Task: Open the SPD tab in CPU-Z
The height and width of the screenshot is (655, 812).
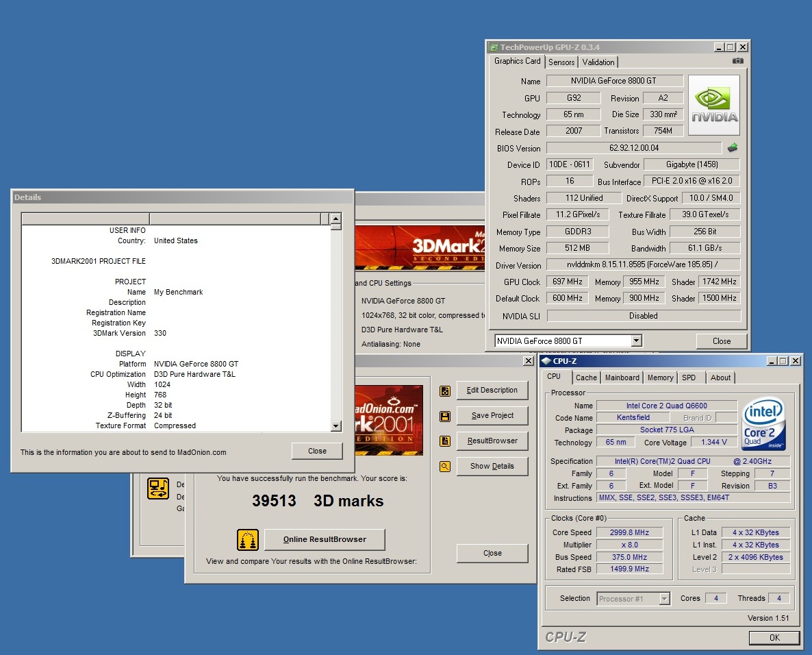Action: pos(689,378)
